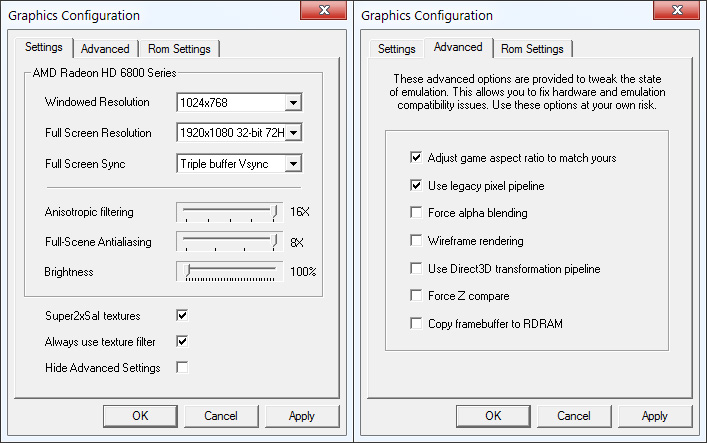Open the Full Screen Sync dropdown
The image size is (707, 443).
[293, 163]
